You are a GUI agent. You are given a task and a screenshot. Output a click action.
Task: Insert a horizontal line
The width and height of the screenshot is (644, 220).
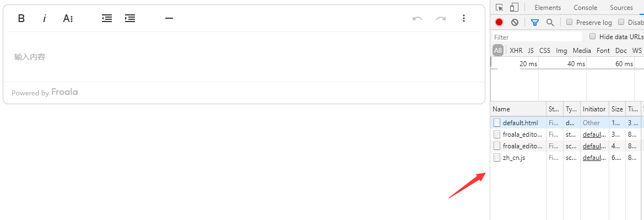(x=169, y=19)
